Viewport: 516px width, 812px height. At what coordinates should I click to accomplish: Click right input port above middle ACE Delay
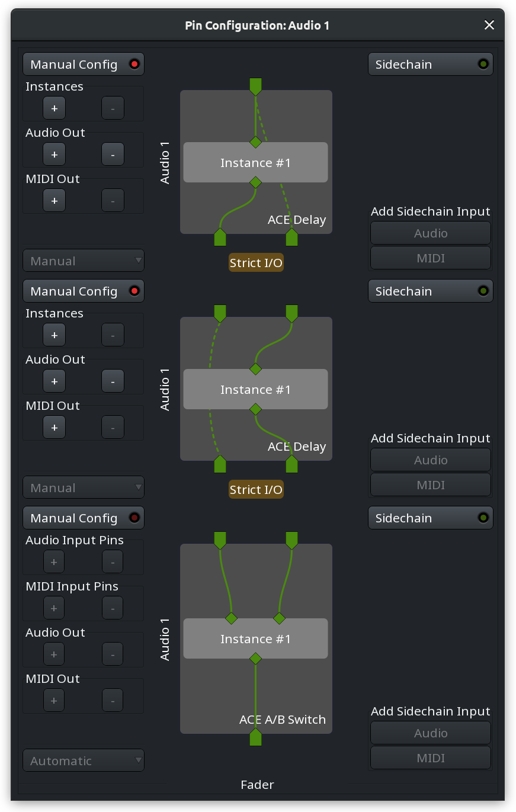[x=291, y=313]
